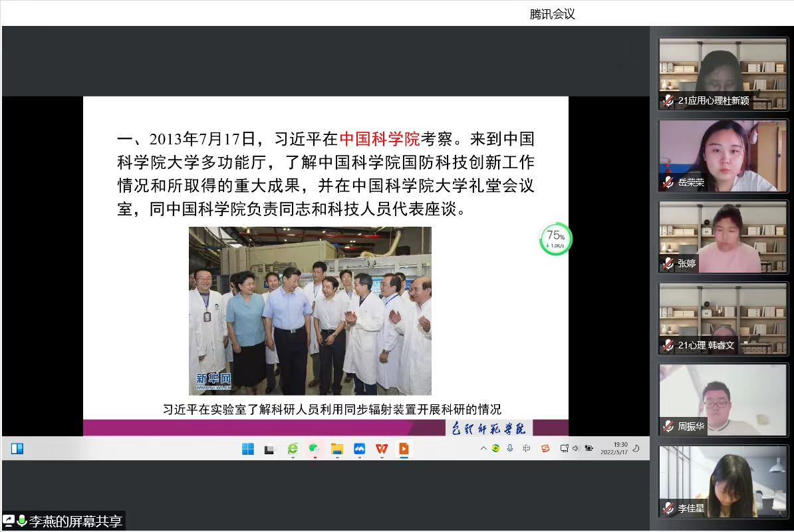The width and height of the screenshot is (794, 532).
Task: Toggle Chinese input mode indicator
Action: (x=527, y=448)
